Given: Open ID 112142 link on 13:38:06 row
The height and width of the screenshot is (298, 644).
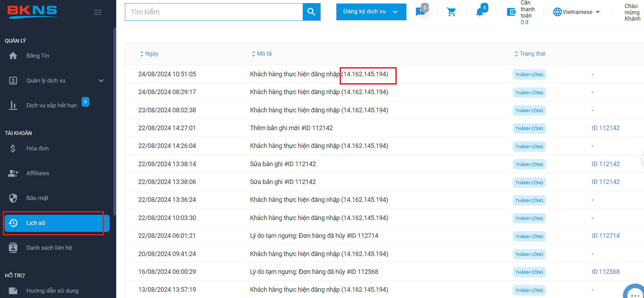Looking at the screenshot, I should coord(605,182).
